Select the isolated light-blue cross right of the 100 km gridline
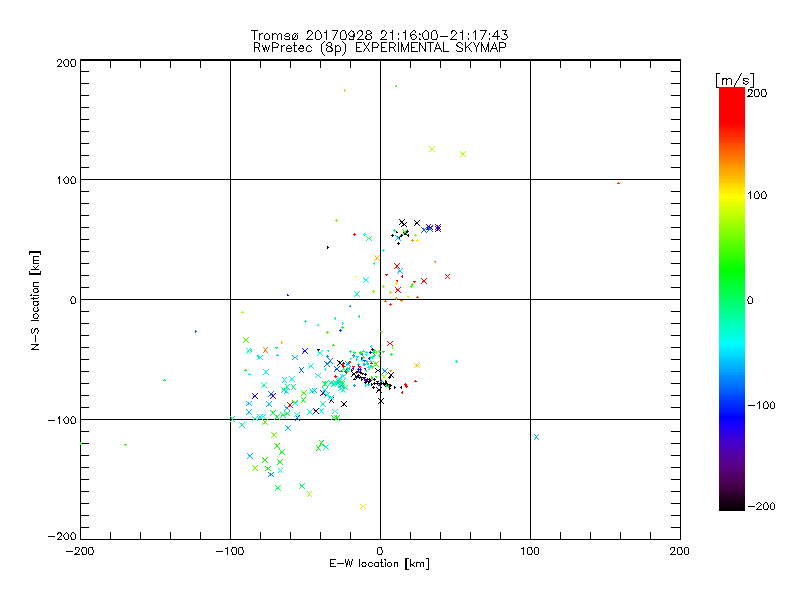The width and height of the screenshot is (800, 600). coord(536,437)
